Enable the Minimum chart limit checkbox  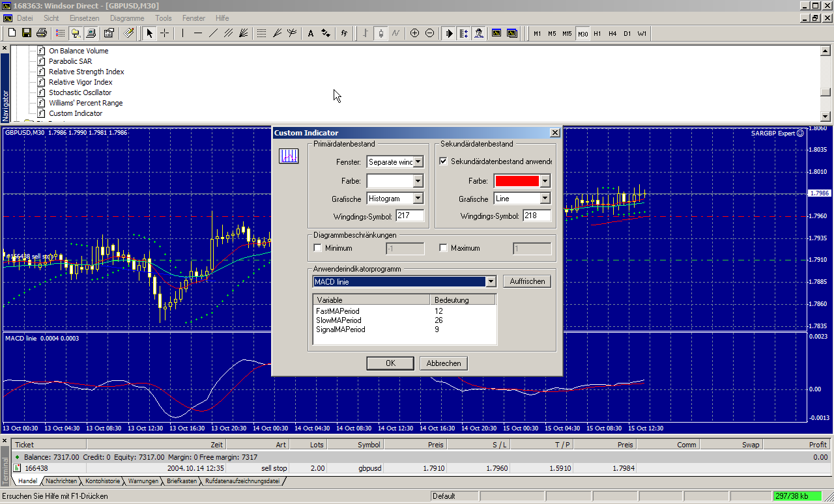pos(318,248)
